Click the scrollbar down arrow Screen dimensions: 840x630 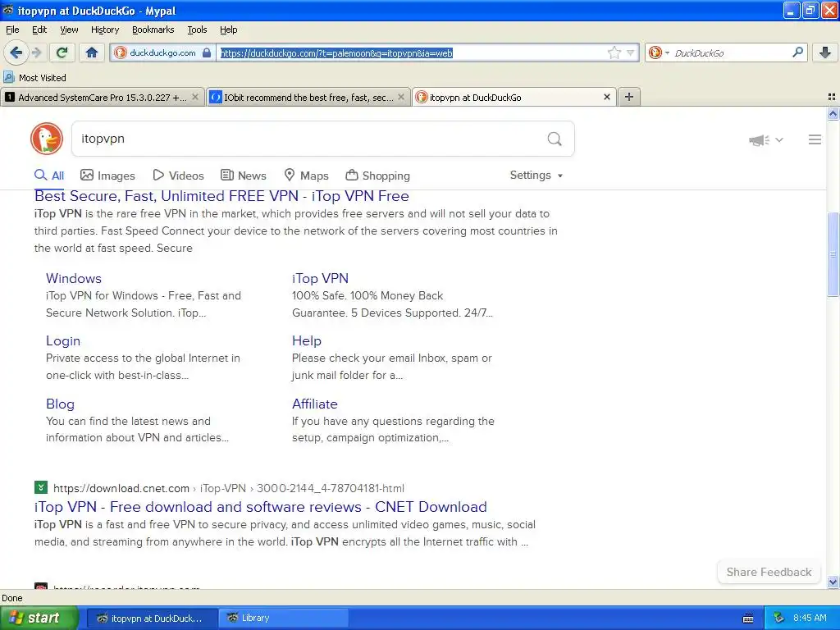pyautogui.click(x=833, y=582)
